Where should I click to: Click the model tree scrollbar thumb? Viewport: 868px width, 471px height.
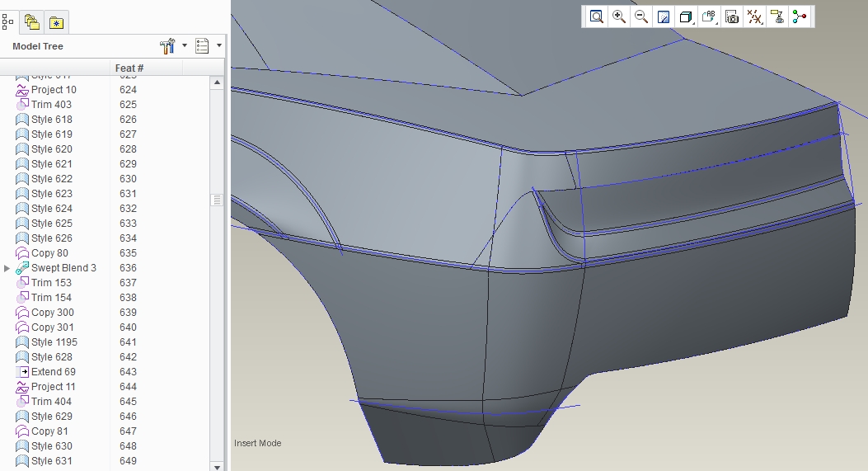tap(217, 200)
